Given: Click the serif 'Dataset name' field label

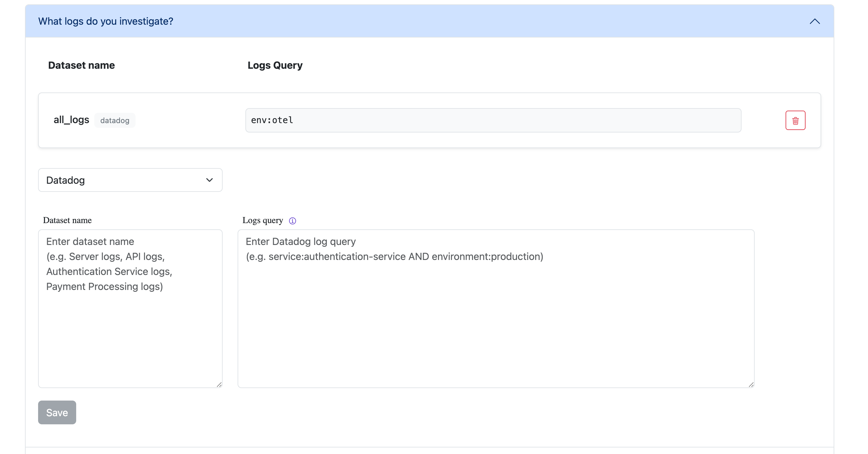Looking at the screenshot, I should pyautogui.click(x=67, y=220).
